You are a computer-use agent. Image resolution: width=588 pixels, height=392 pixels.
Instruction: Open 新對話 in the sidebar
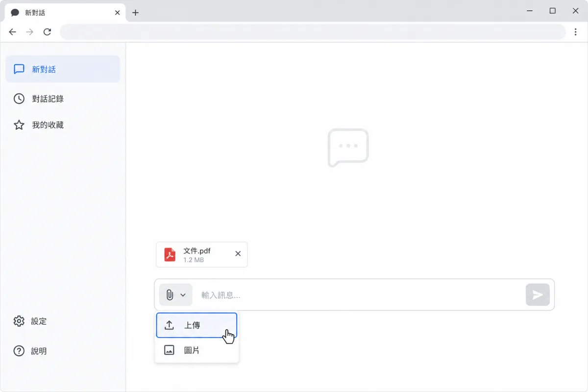pyautogui.click(x=63, y=69)
